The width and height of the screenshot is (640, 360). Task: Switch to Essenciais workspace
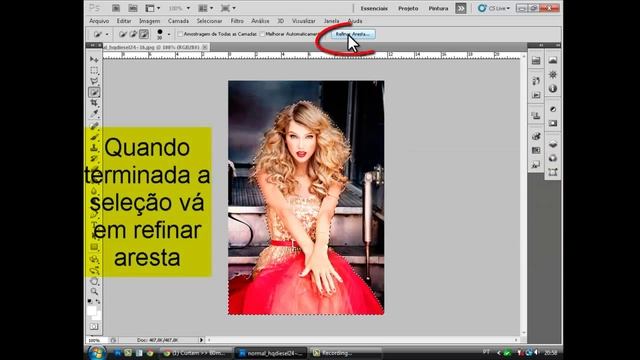tap(374, 8)
